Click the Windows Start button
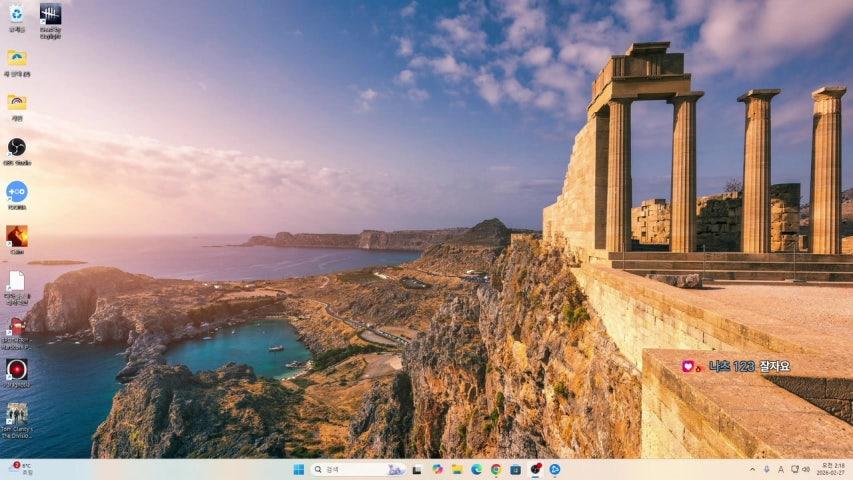Image resolution: width=853 pixels, height=480 pixels. pos(298,469)
